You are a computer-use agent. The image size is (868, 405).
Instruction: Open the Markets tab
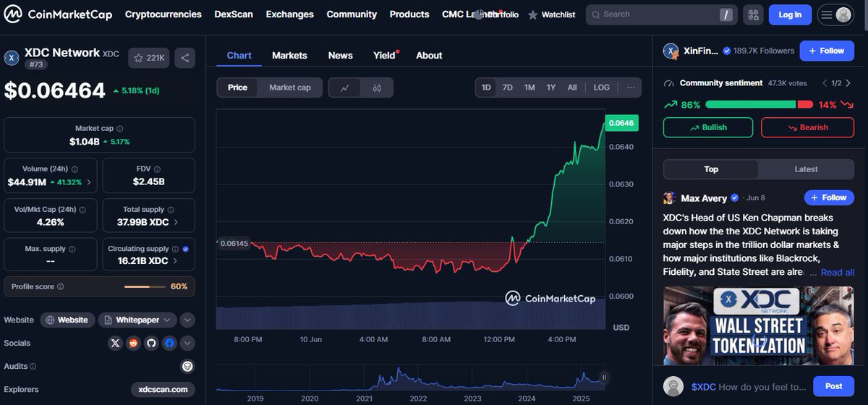tap(289, 55)
